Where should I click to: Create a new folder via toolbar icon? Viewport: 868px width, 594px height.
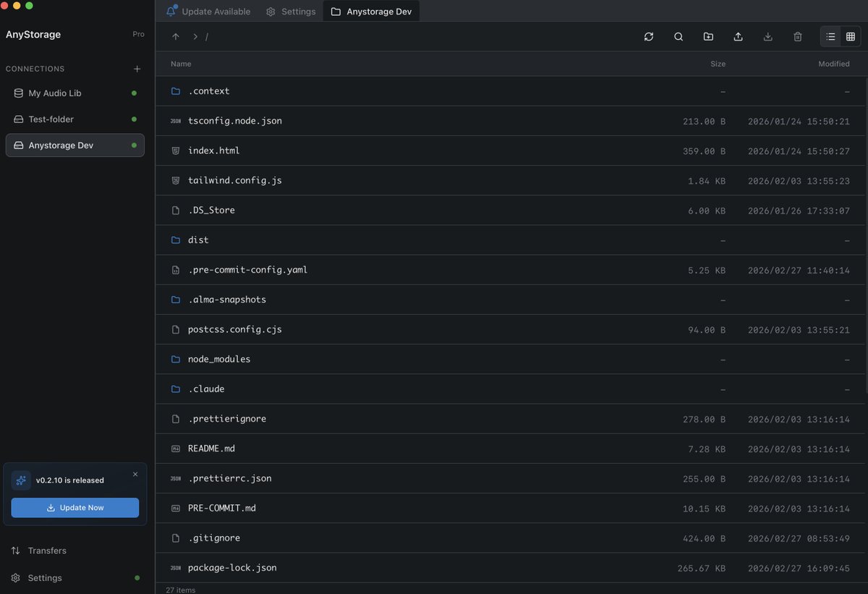(x=708, y=36)
